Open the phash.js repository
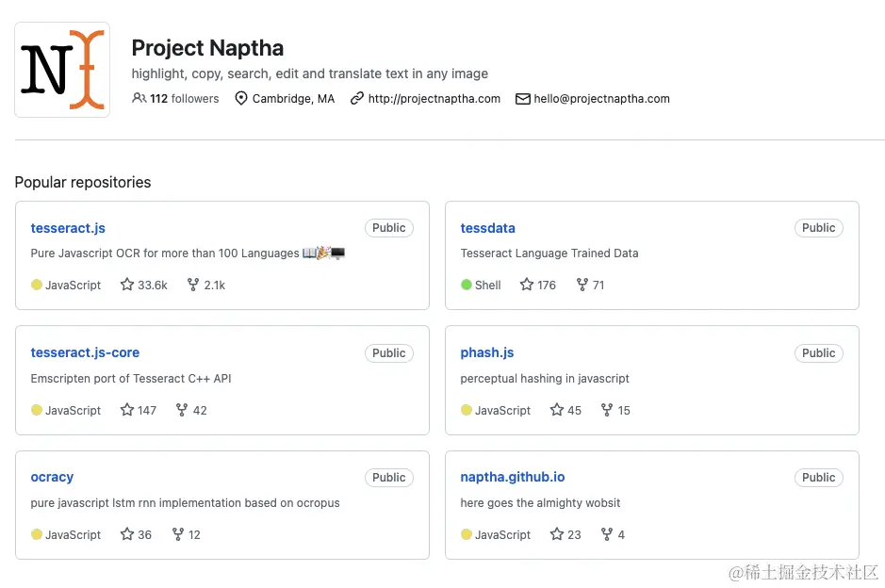 click(x=486, y=352)
